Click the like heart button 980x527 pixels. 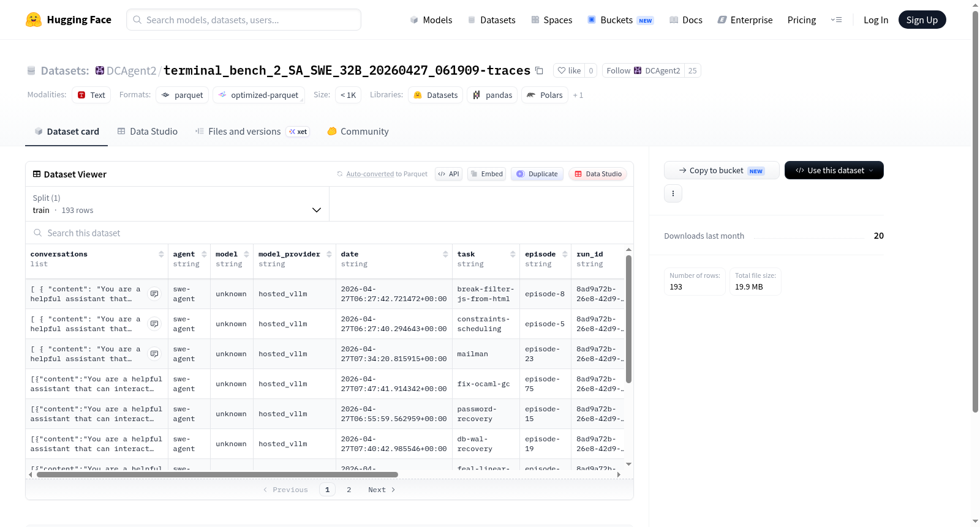click(x=569, y=70)
